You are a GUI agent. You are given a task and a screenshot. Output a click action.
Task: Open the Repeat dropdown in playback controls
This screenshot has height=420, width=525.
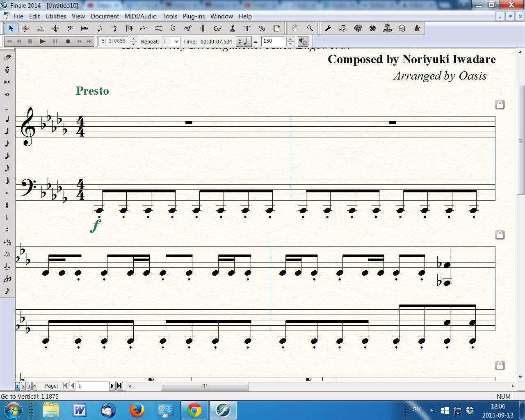[176, 41]
